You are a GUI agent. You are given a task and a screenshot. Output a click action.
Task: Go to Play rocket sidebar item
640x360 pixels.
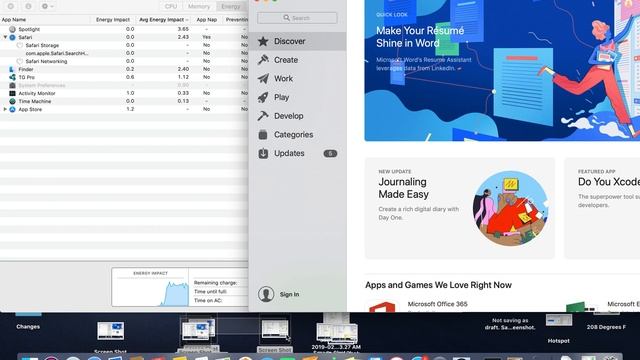pos(298,97)
